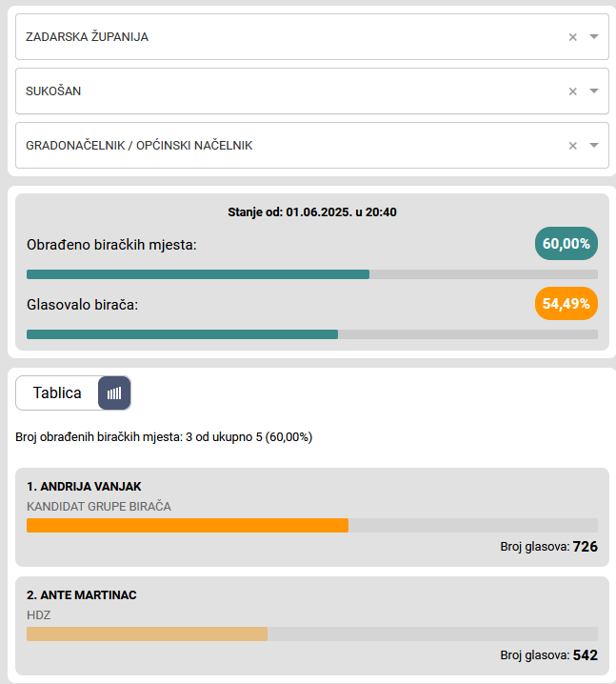The height and width of the screenshot is (684, 616).
Task: Click the 60,00% processed badge
Action: (566, 244)
